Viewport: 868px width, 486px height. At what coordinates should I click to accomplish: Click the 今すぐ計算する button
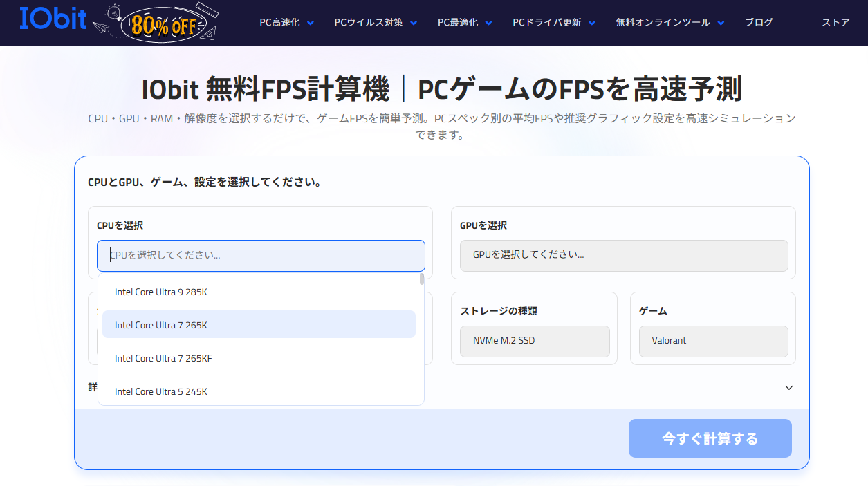coord(710,438)
